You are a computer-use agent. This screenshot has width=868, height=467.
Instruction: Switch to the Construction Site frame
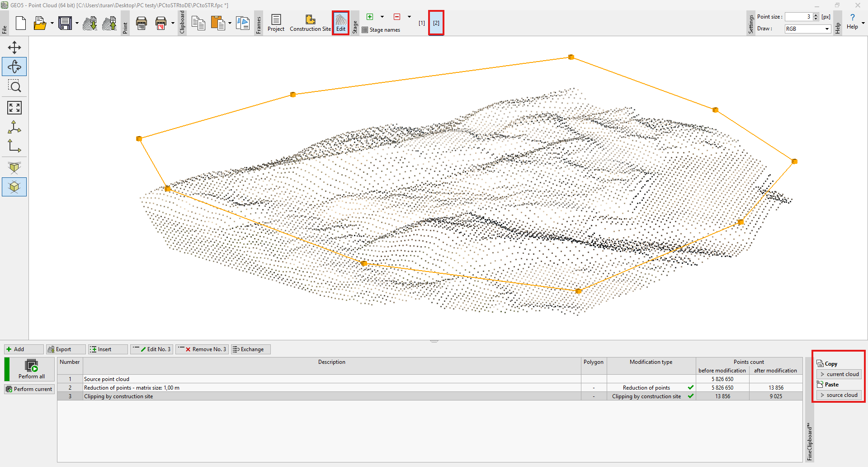(310, 23)
